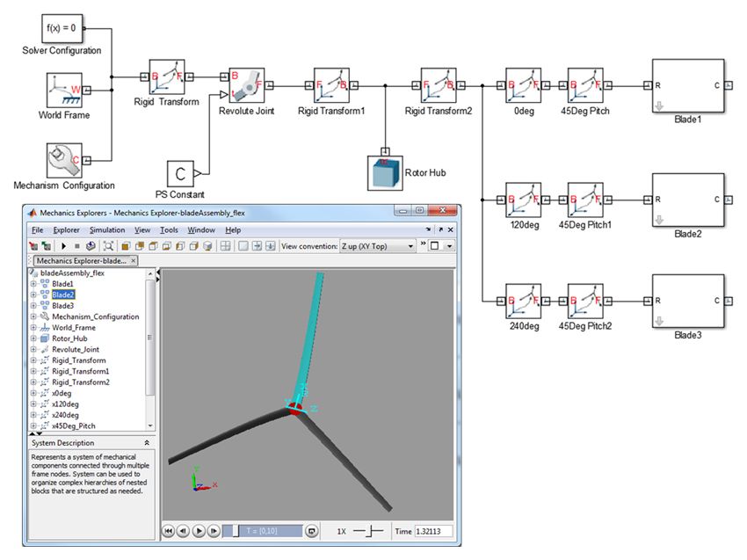This screenshot has width=747, height=560.
Task: Click the Mechanism Configuration wrench block
Action: coord(63,161)
